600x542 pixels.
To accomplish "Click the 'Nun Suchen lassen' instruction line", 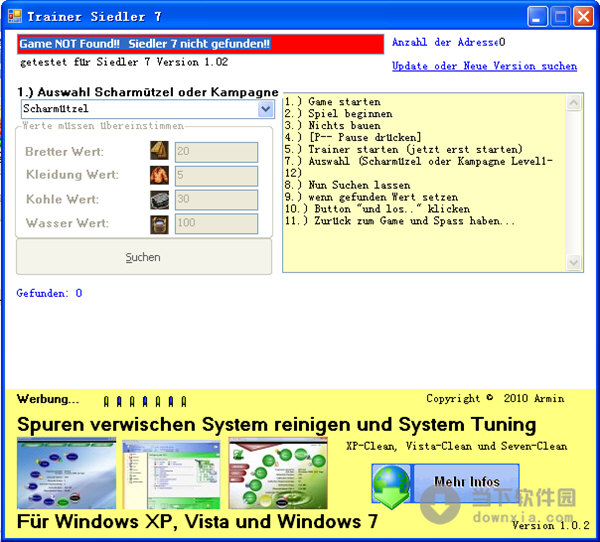I will (x=347, y=185).
